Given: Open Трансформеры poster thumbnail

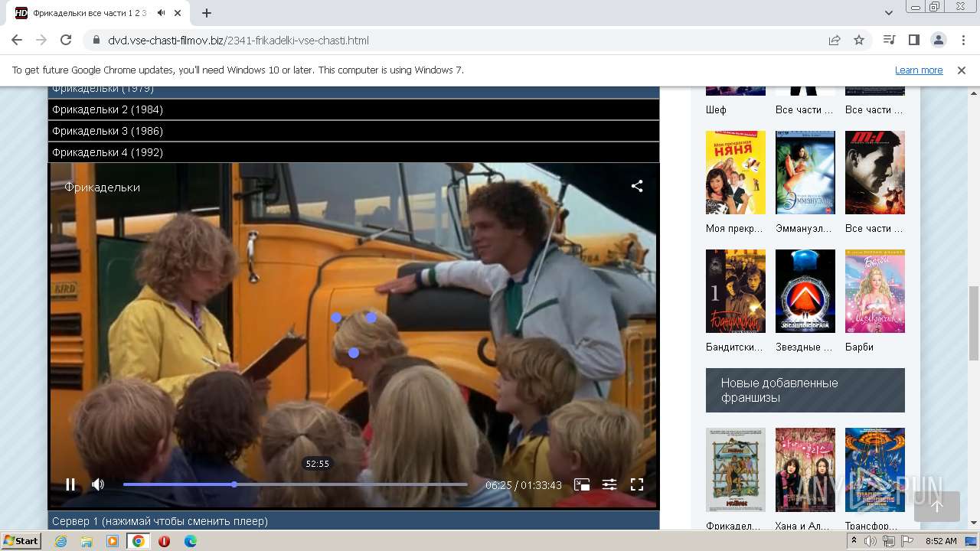Looking at the screenshot, I should click(875, 470).
